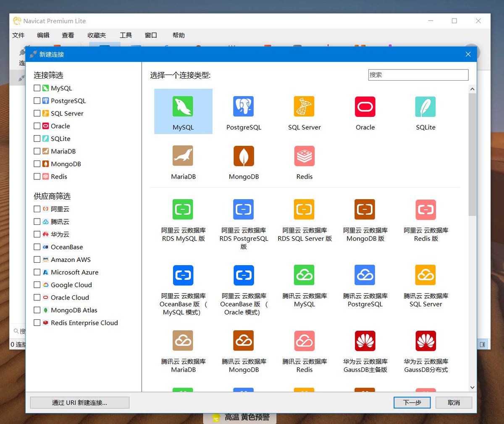Select the Oracle connection icon
Viewport: 504px width, 424px height.
[365, 106]
